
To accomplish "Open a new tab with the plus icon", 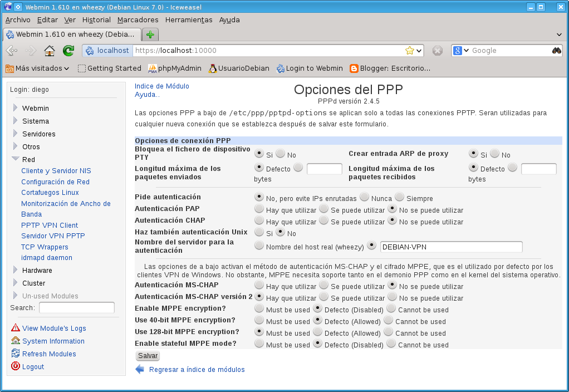I will [150, 35].
